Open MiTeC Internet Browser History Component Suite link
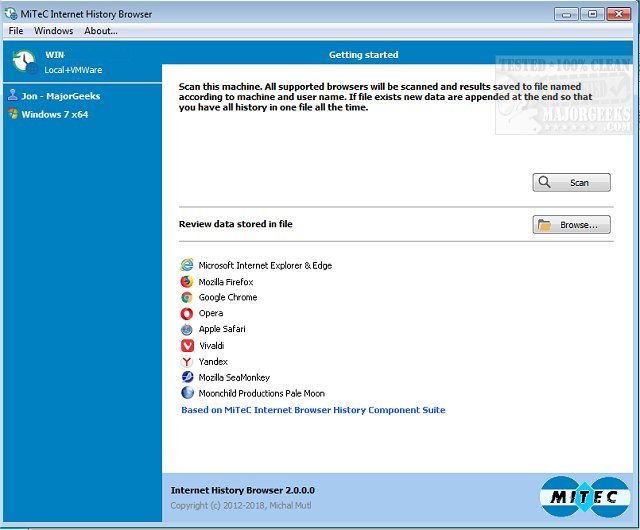This screenshot has height=530, width=640. tap(313, 410)
